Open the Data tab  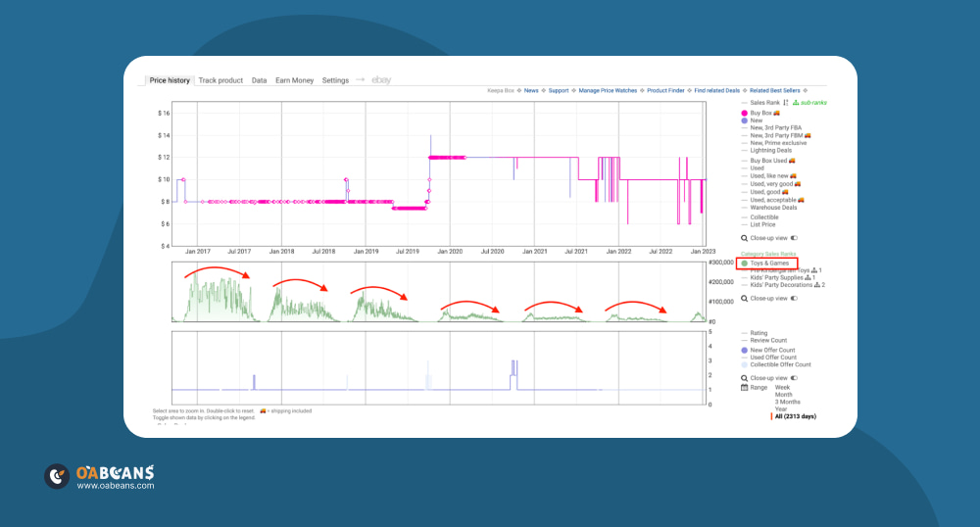pos(260,80)
